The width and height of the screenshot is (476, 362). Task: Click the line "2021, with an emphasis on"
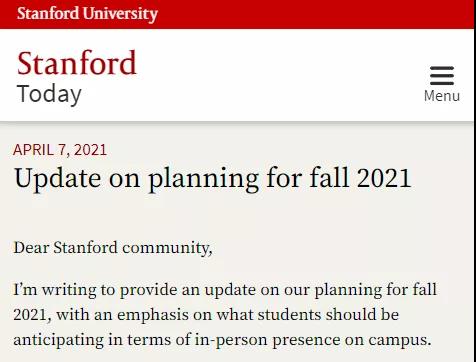click(206, 315)
